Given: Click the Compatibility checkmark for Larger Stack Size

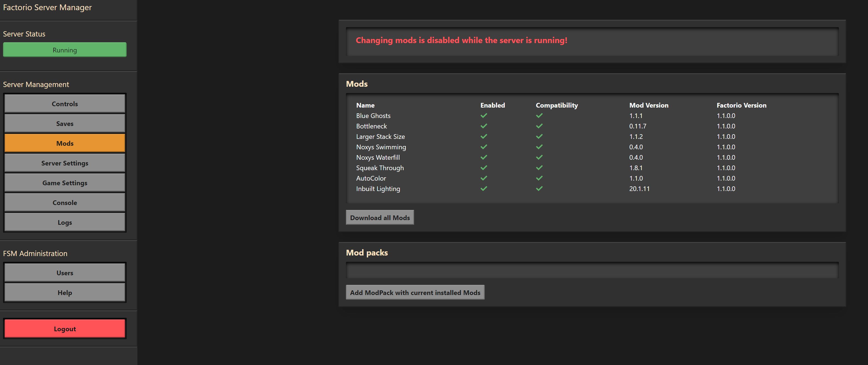Looking at the screenshot, I should click(539, 136).
